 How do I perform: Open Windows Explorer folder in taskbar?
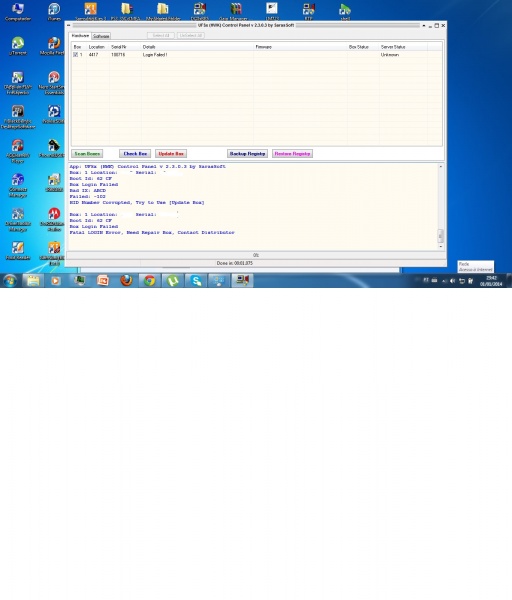(x=33, y=281)
